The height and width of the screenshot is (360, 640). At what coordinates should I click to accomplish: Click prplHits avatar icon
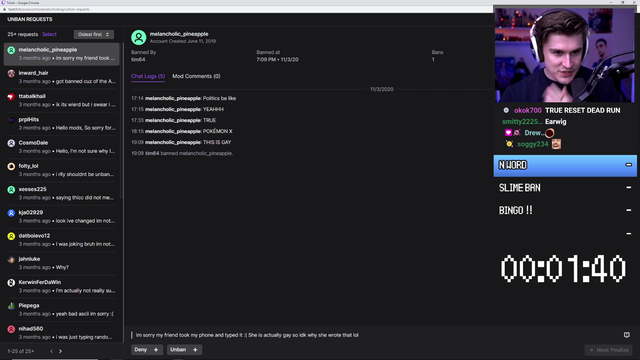pos(11,120)
